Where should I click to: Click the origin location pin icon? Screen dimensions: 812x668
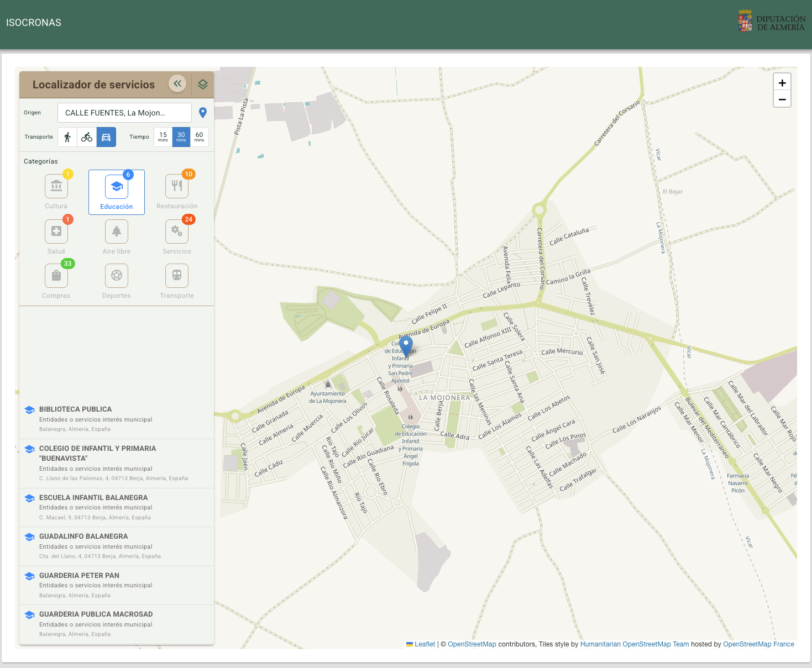point(203,113)
